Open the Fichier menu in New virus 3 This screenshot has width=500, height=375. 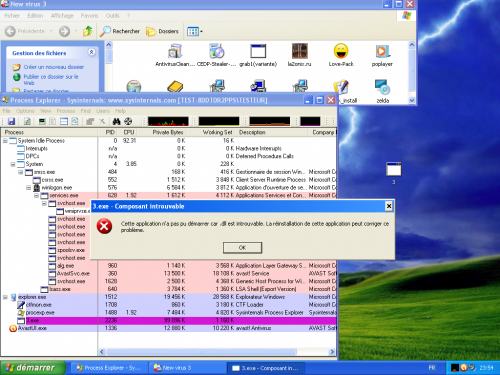[x=12, y=16]
